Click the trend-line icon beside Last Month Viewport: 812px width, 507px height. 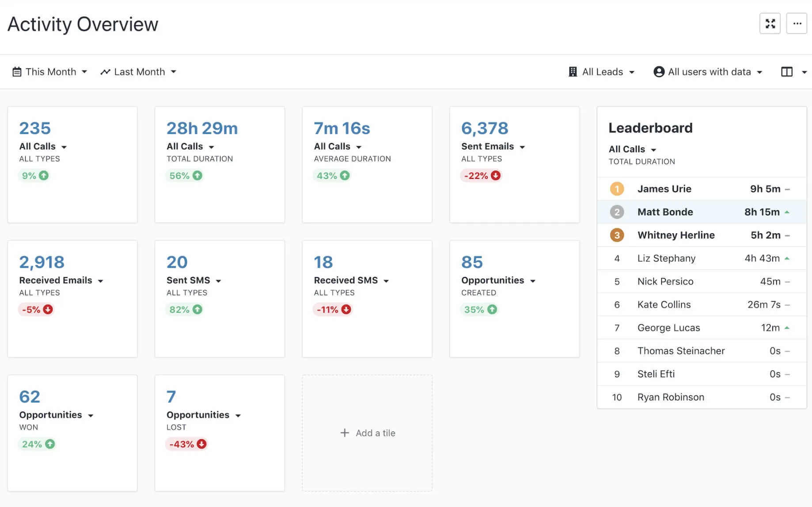coord(105,71)
